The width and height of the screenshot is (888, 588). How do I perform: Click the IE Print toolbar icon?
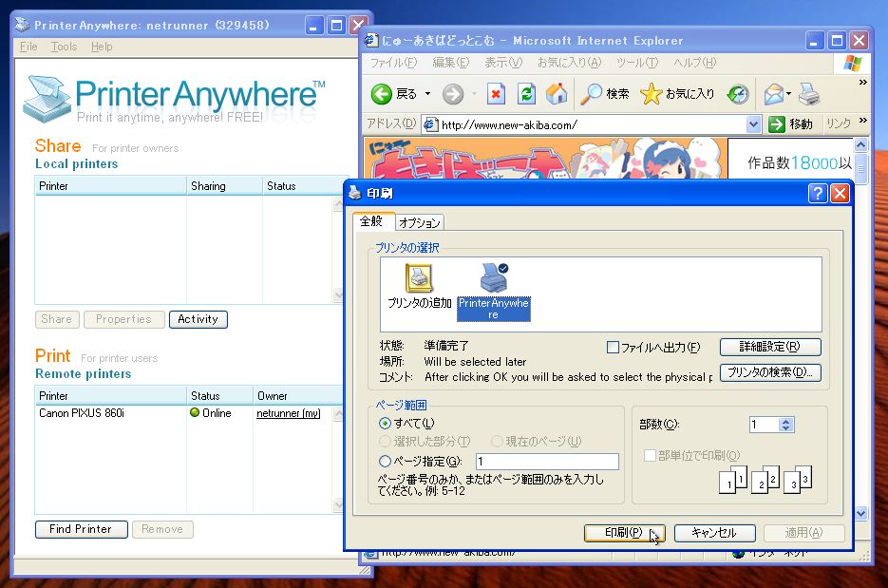[809, 94]
